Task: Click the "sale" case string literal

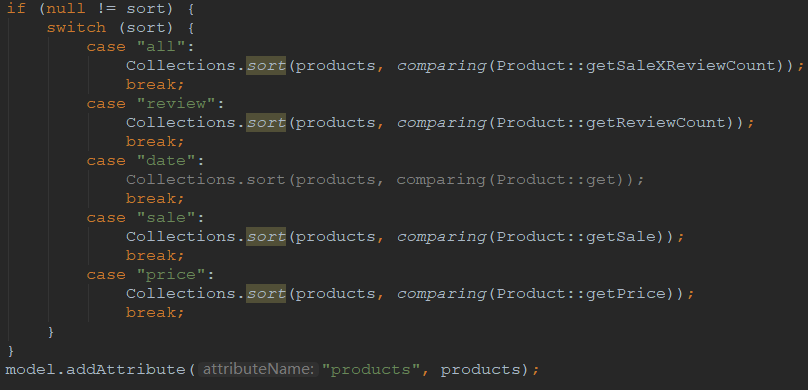Action: 166,218
